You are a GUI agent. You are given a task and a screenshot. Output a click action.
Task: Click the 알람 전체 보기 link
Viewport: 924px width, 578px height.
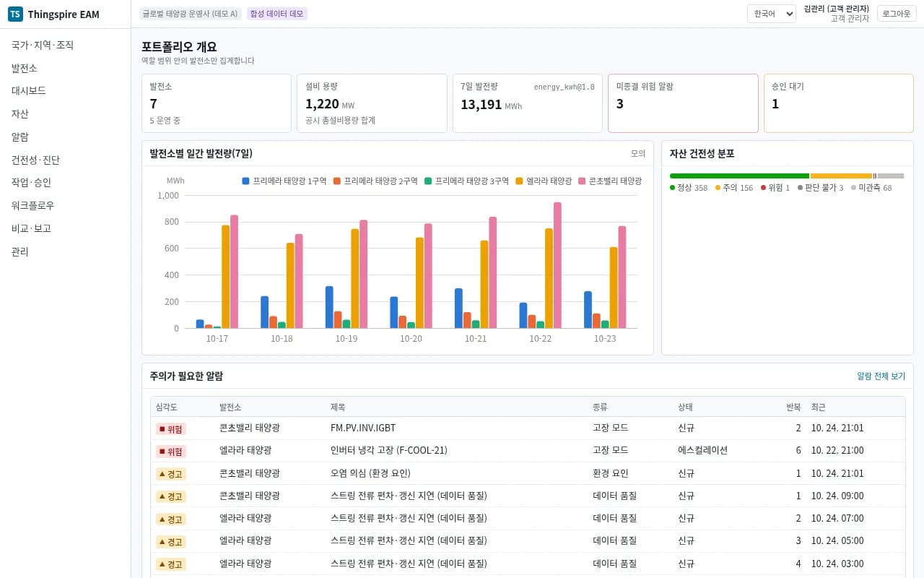[881, 376]
